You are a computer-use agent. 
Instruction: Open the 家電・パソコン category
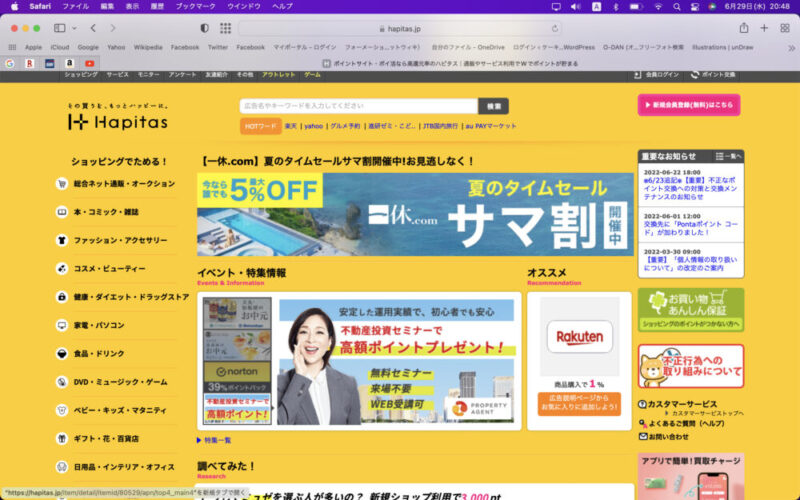(x=99, y=325)
